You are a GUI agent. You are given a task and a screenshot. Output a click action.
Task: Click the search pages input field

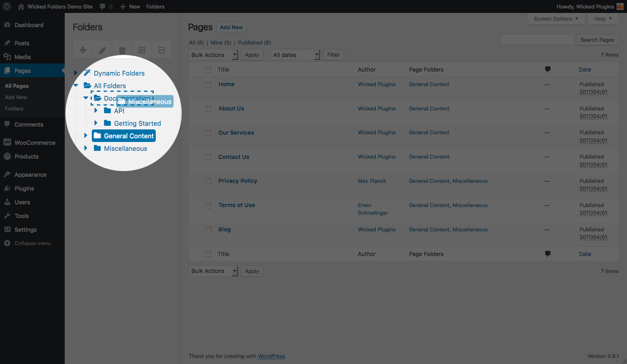537,40
